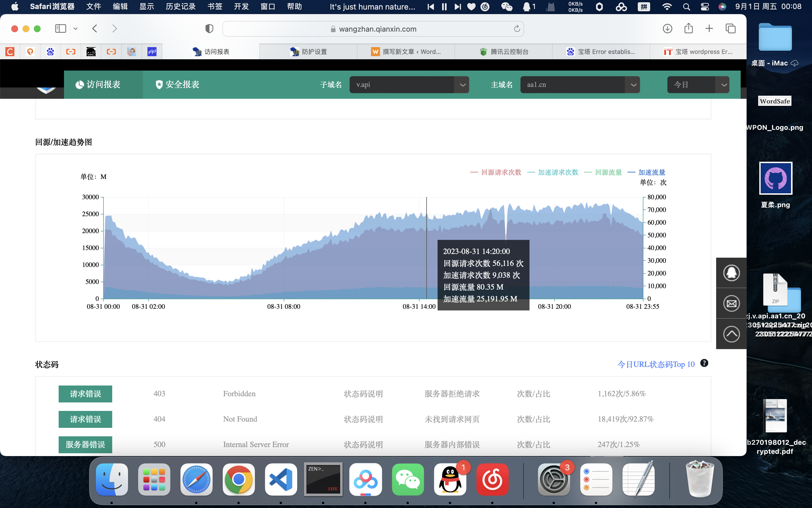Switch to 安全报表 page tab
The width and height of the screenshot is (812, 508).
click(177, 85)
